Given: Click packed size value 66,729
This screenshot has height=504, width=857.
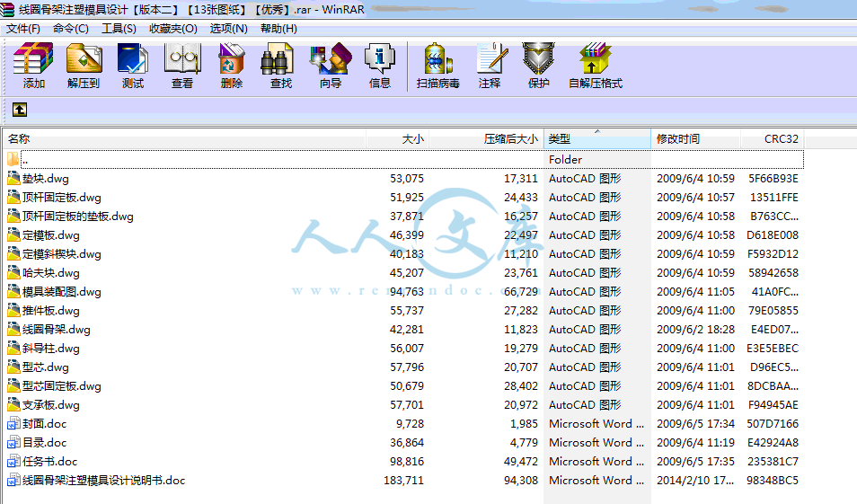Looking at the screenshot, I should (521, 292).
